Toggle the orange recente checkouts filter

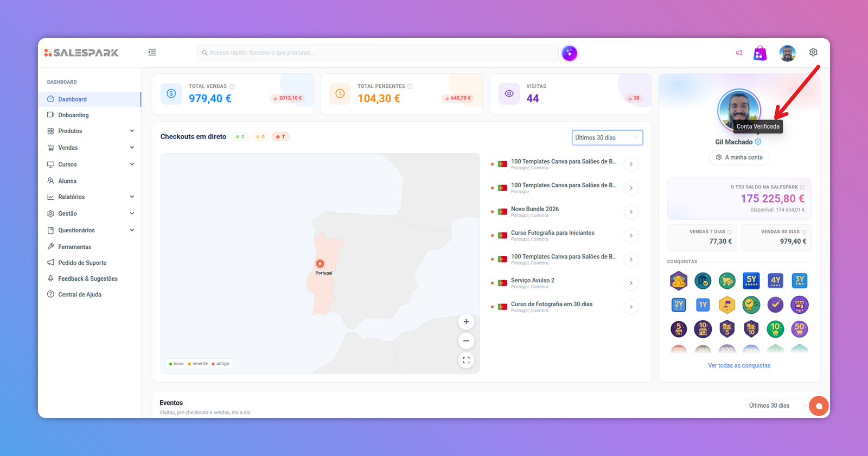(260, 137)
